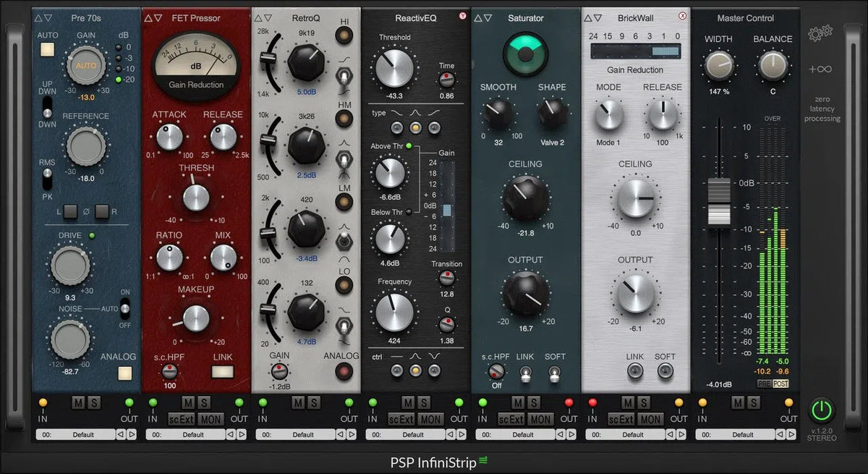Click the infinity symbol above zero latency
The height and width of the screenshot is (474, 868).
coord(820,69)
